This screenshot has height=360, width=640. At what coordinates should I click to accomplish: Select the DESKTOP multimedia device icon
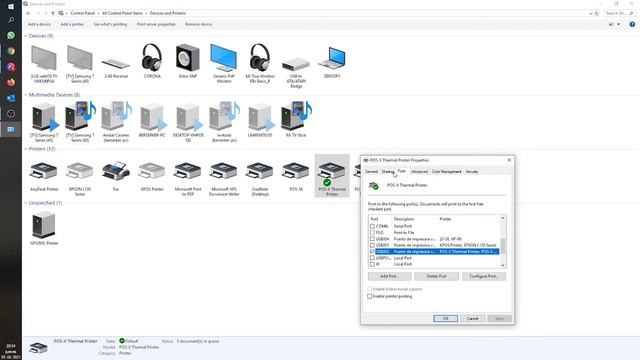188,122
